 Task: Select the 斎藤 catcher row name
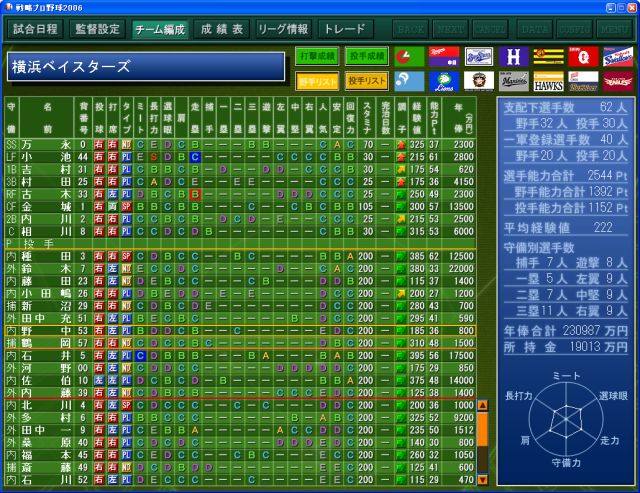[x=47, y=467]
